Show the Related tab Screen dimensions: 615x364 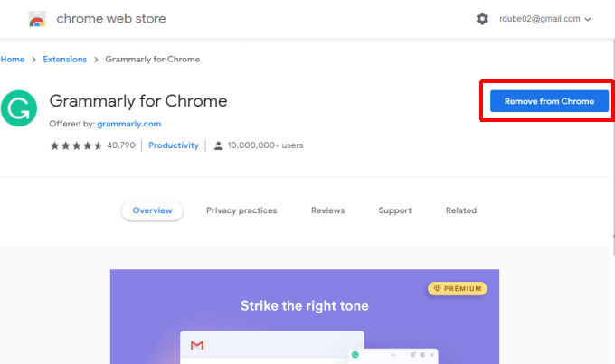click(460, 210)
